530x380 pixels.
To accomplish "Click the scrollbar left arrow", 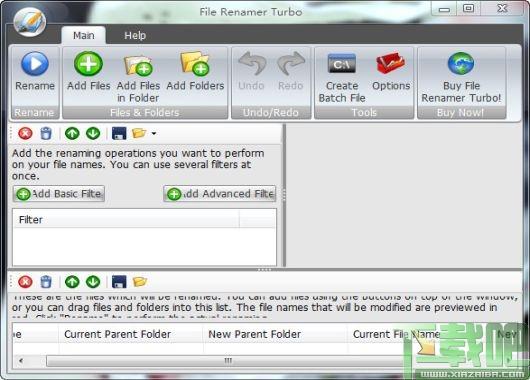I will [x=21, y=361].
